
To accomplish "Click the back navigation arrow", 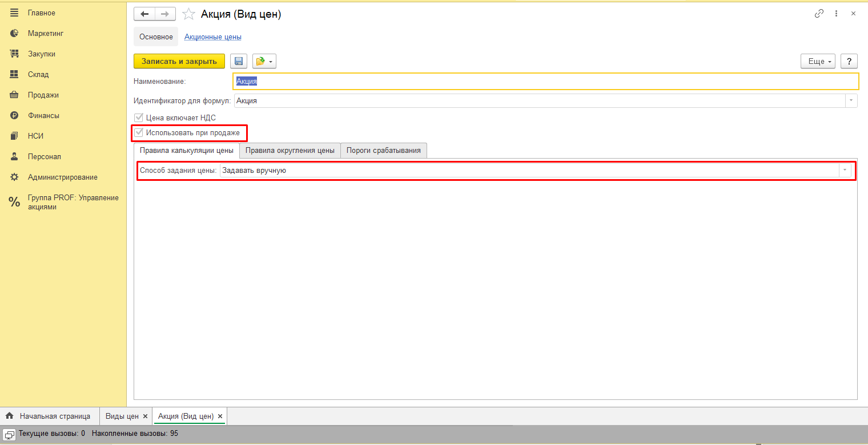I will pos(144,14).
